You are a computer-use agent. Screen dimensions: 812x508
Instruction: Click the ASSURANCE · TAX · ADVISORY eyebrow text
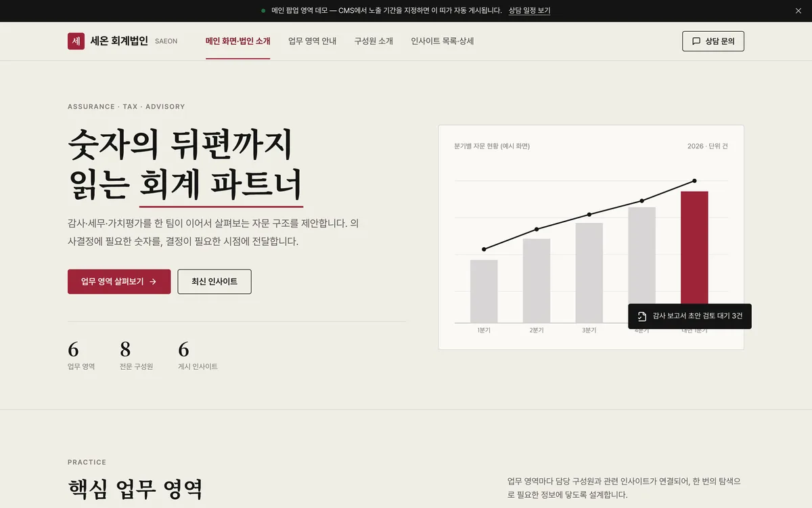(x=127, y=106)
